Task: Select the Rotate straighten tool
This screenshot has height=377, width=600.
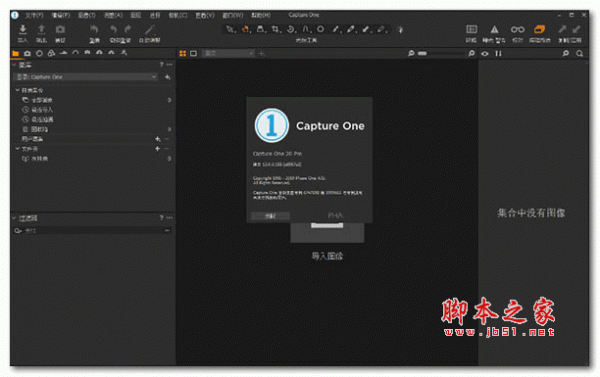Action: click(291, 29)
